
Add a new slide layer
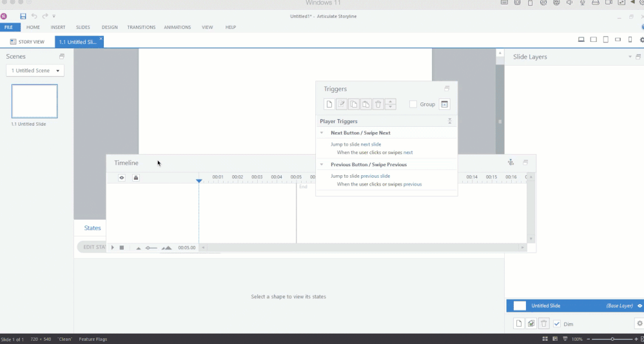click(x=519, y=324)
